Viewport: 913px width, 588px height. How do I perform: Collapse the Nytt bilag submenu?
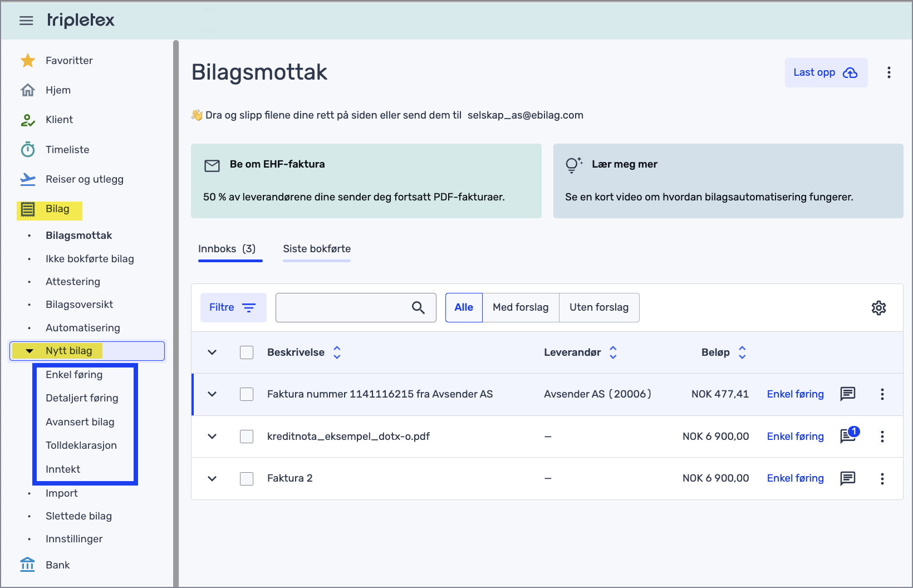pos(30,351)
